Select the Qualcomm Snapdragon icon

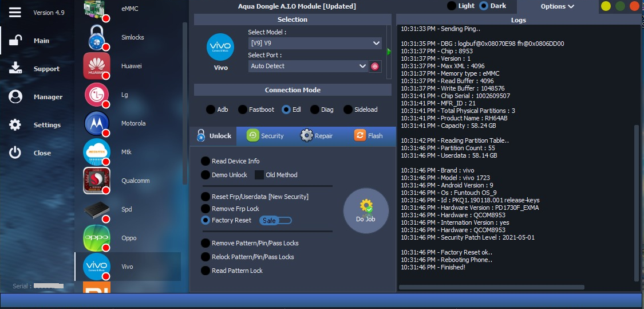[97, 181]
